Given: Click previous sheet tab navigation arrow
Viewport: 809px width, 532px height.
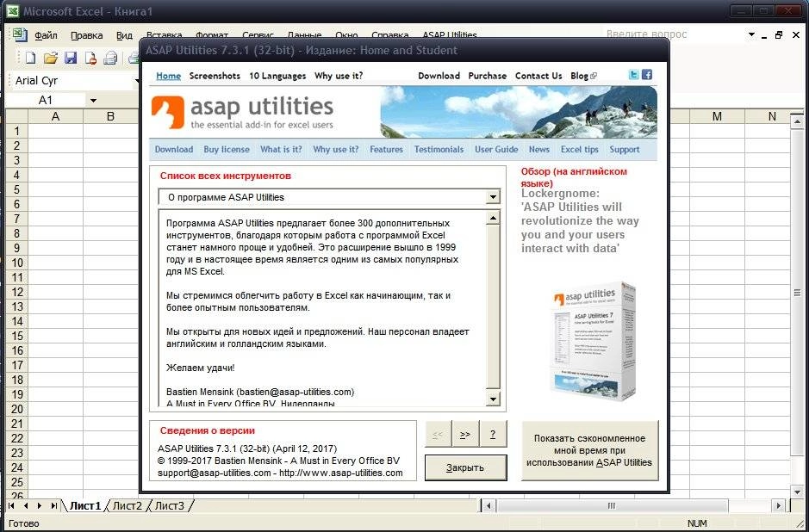Looking at the screenshot, I should 25,505.
